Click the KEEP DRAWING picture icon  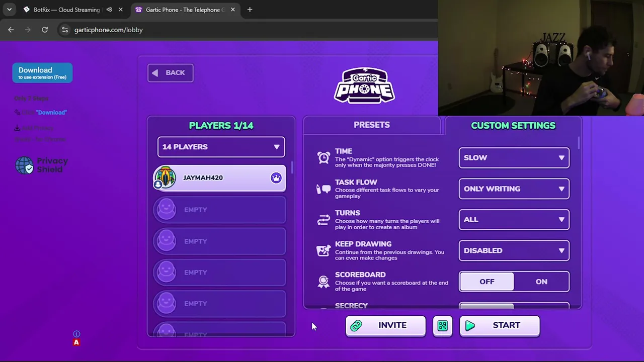click(x=324, y=250)
